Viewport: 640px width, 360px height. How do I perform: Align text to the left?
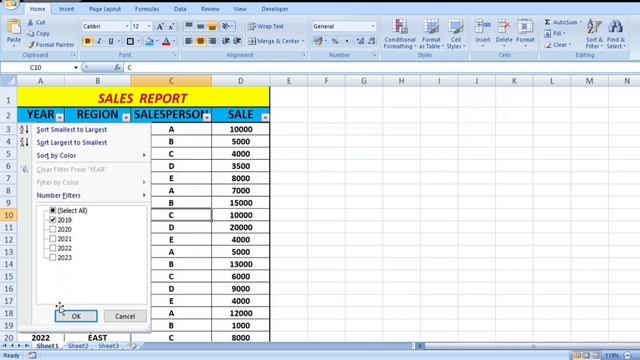tap(189, 41)
